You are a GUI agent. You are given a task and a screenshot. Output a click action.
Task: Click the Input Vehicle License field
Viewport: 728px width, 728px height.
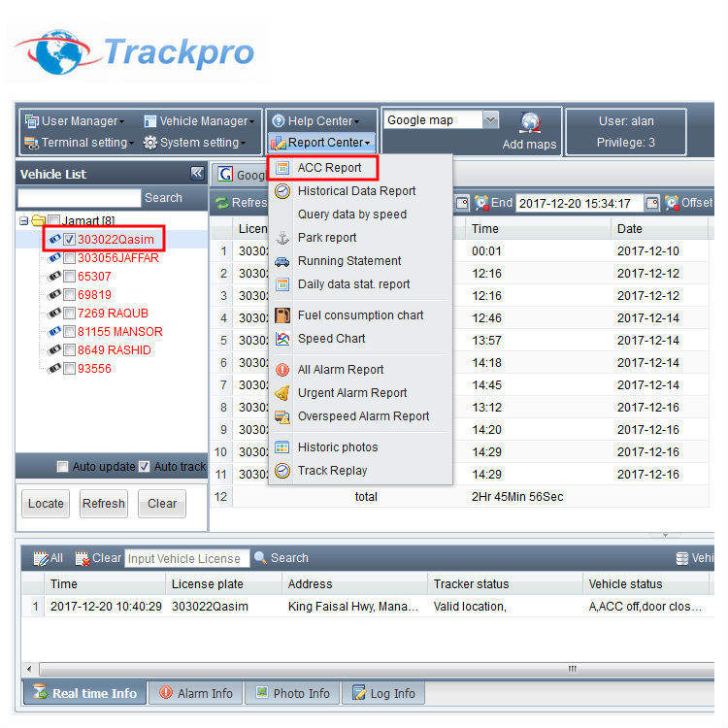pyautogui.click(x=186, y=558)
